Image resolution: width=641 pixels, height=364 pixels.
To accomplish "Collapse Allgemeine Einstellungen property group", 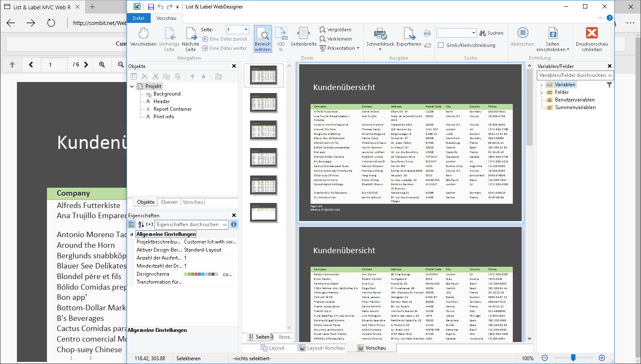I will point(132,234).
